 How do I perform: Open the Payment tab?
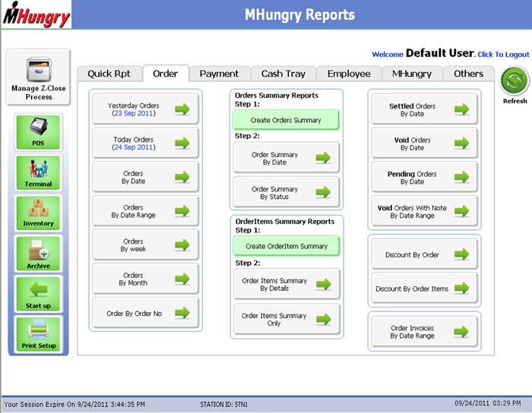[219, 74]
